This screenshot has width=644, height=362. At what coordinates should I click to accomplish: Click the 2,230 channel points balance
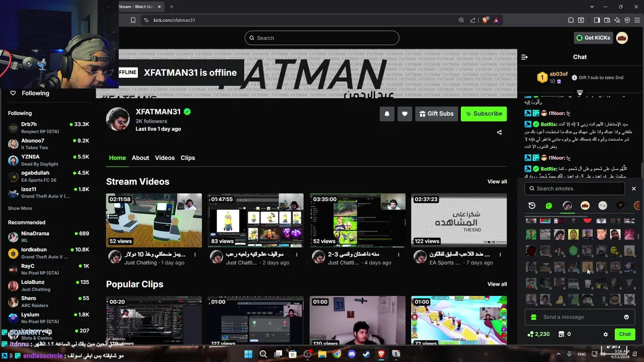tap(538, 334)
